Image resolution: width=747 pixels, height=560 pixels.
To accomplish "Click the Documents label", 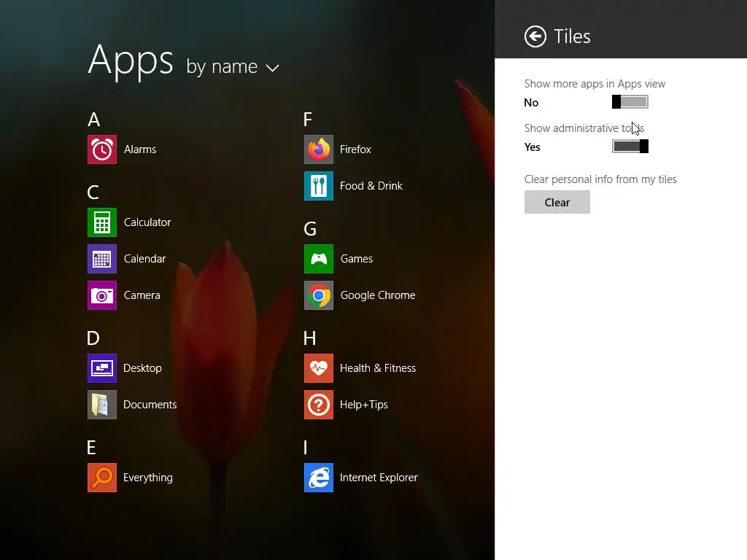I will (150, 405).
